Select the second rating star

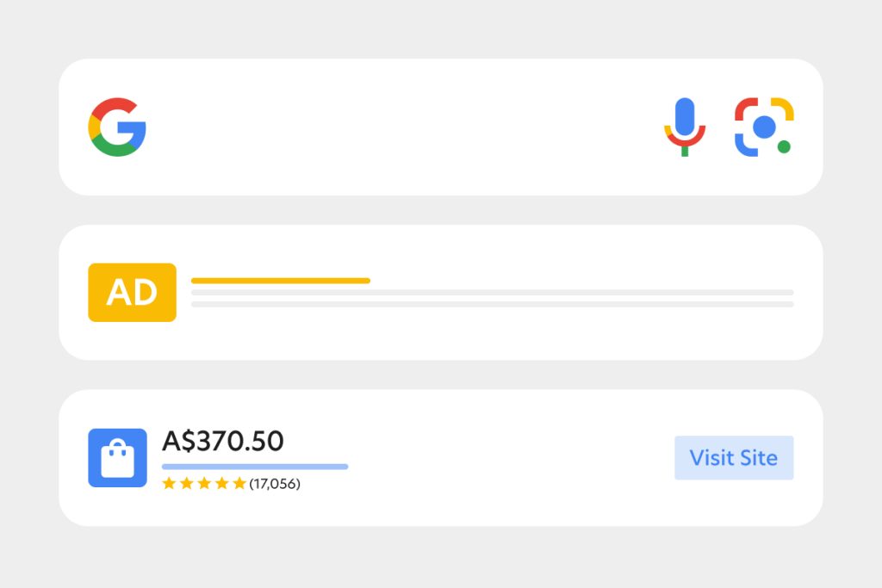click(x=186, y=484)
